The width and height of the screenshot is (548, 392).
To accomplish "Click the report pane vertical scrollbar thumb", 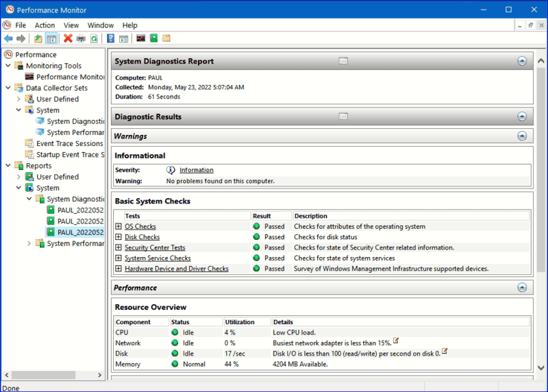I will coord(540,170).
